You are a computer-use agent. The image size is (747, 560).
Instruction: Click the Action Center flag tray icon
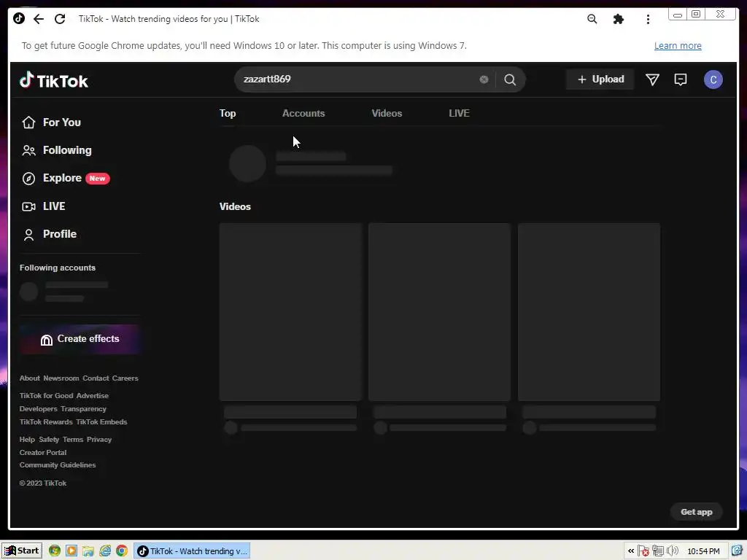click(x=643, y=551)
